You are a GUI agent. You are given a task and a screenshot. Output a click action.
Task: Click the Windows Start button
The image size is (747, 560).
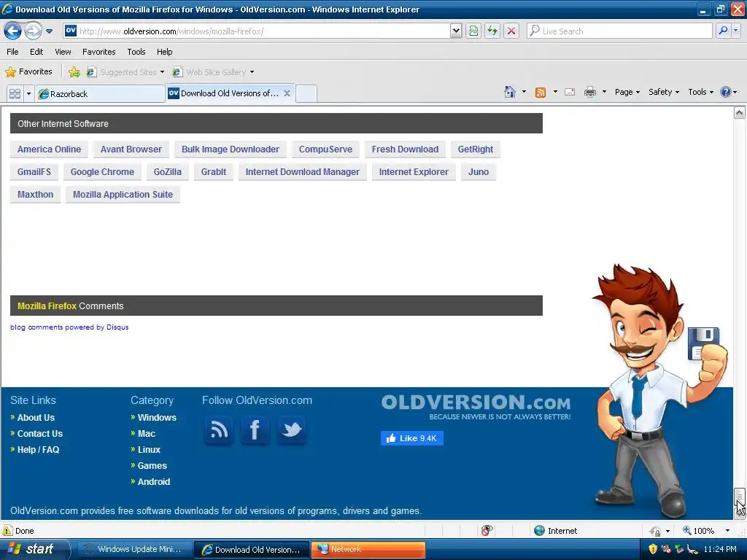[x=34, y=549]
